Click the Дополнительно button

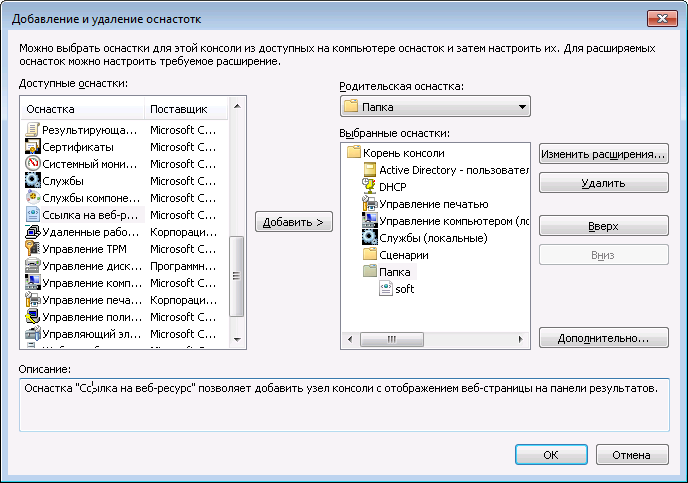pyautogui.click(x=603, y=338)
